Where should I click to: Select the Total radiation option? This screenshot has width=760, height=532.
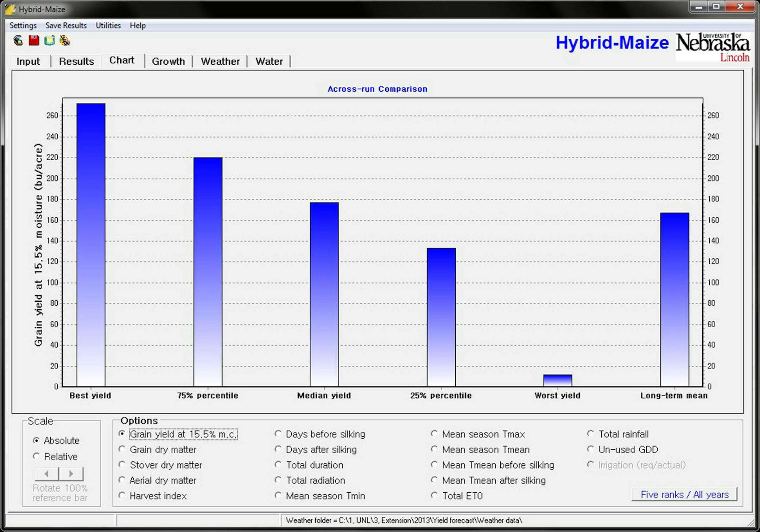coord(310,481)
